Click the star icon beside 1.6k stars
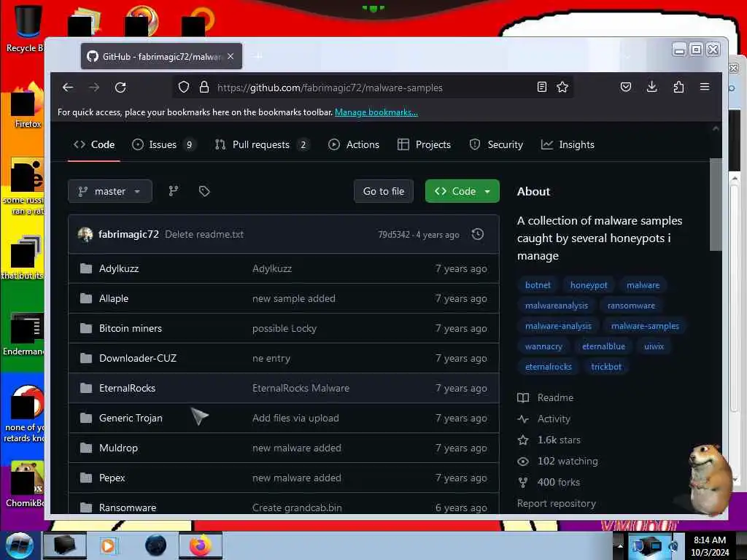 click(523, 440)
